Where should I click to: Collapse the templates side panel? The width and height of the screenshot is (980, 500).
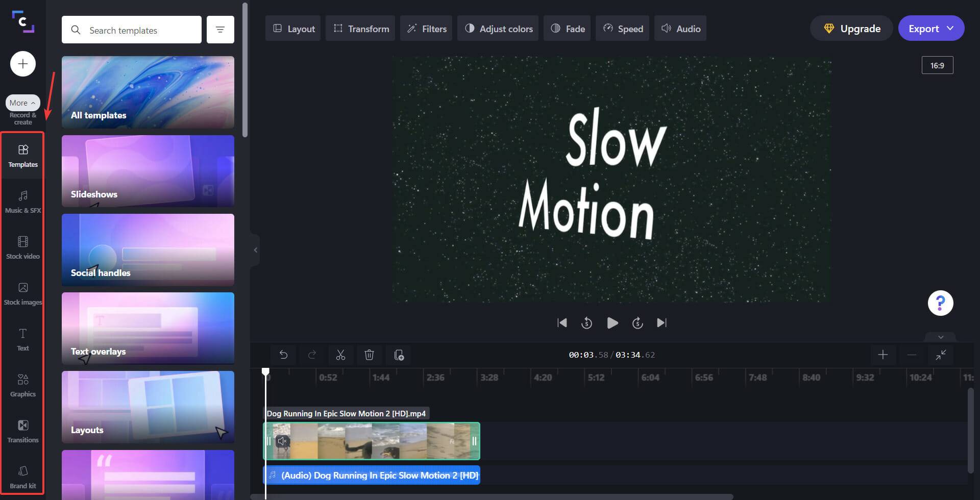click(x=255, y=249)
